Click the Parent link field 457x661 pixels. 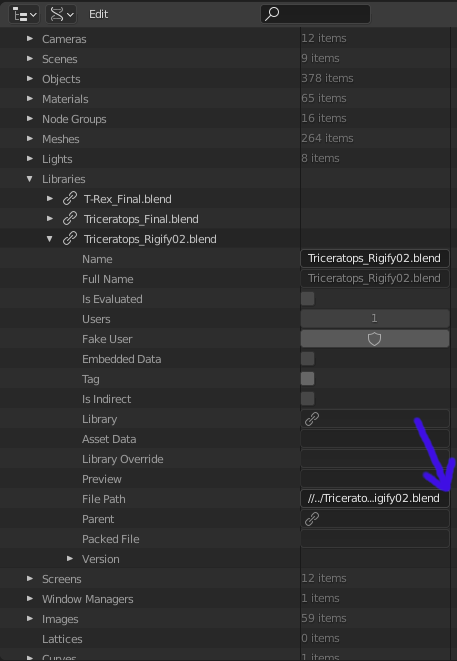point(375,519)
